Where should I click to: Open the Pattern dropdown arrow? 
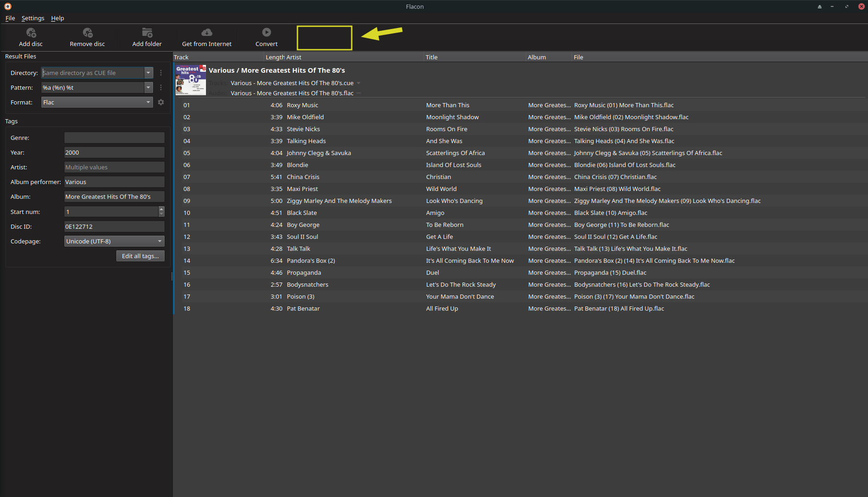148,87
